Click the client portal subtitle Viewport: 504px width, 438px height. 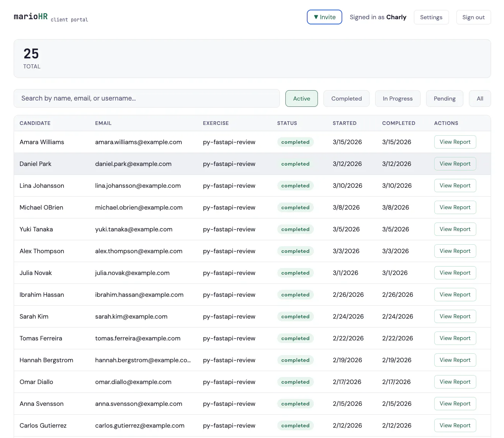[x=69, y=20]
